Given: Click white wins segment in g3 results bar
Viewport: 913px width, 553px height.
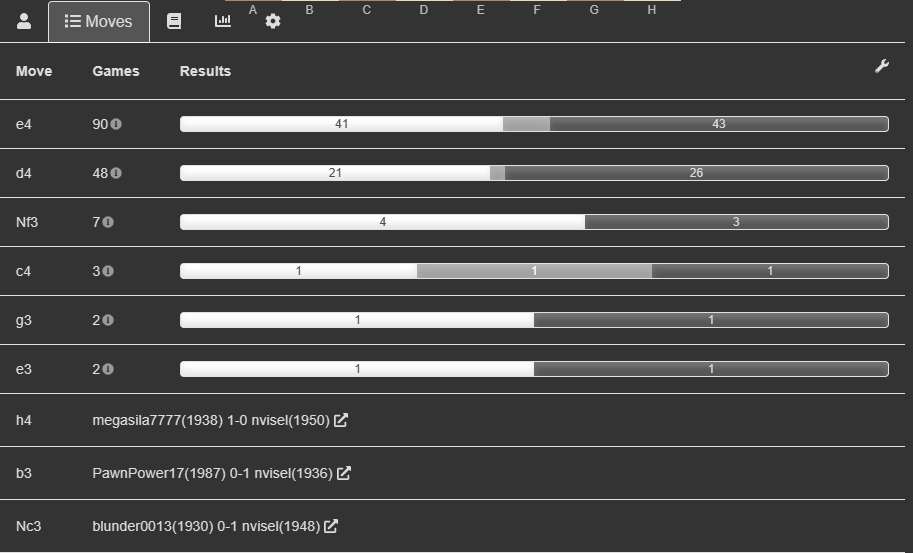Looking at the screenshot, I should pos(357,320).
